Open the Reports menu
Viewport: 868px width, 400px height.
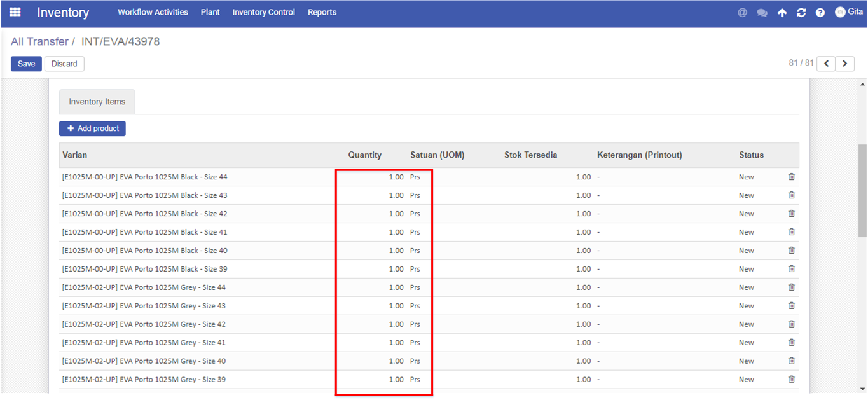[322, 12]
